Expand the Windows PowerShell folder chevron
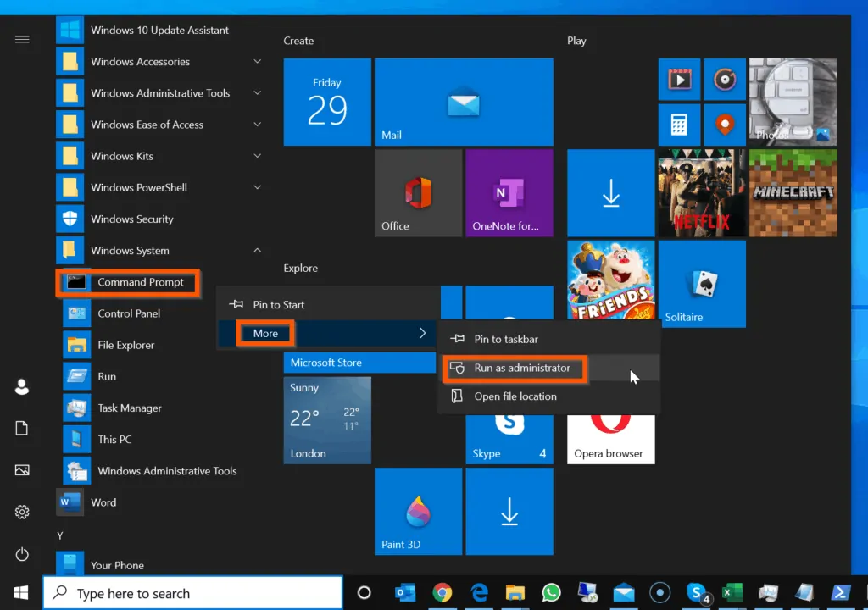This screenshot has height=610, width=868. click(258, 187)
